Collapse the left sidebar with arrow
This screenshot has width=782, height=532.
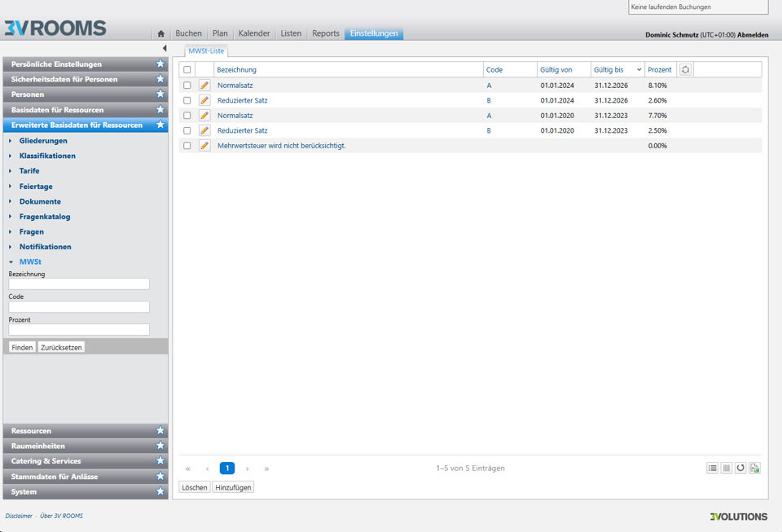[x=165, y=48]
